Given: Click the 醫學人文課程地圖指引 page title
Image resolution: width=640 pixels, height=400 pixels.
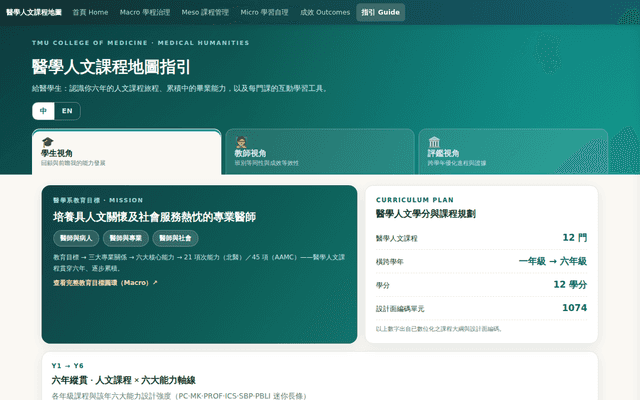Looking at the screenshot, I should tap(111, 67).
